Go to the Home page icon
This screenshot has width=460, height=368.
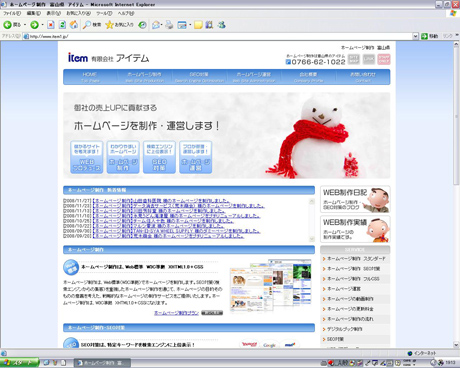74,25
